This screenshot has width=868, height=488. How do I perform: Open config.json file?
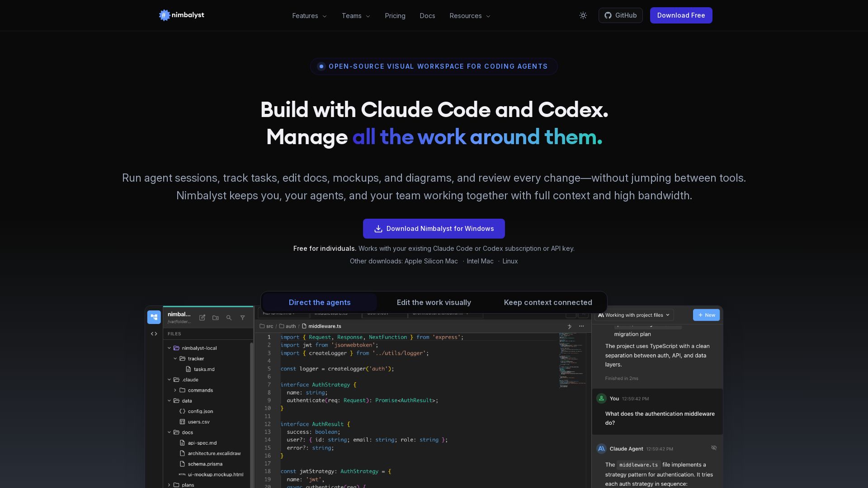pyautogui.click(x=200, y=411)
